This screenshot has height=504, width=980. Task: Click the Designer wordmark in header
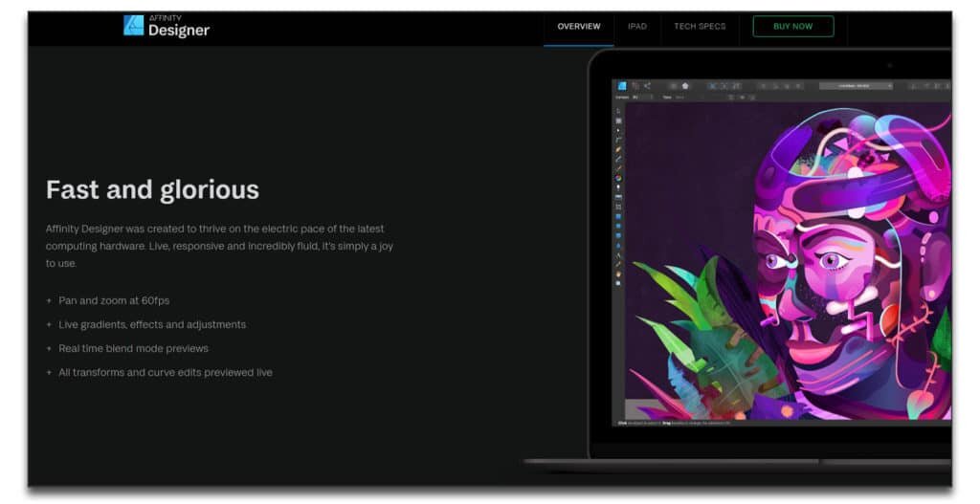point(179,30)
